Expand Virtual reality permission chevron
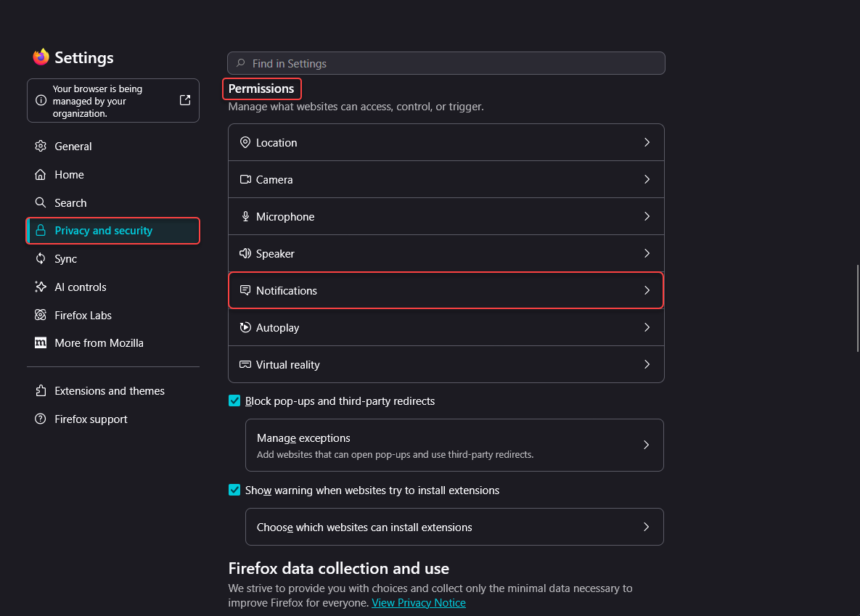 point(647,364)
